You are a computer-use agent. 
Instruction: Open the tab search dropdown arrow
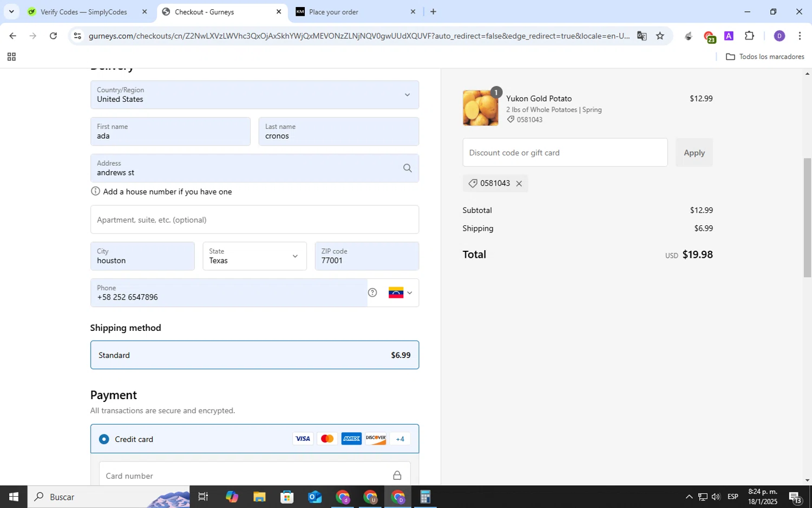point(11,11)
